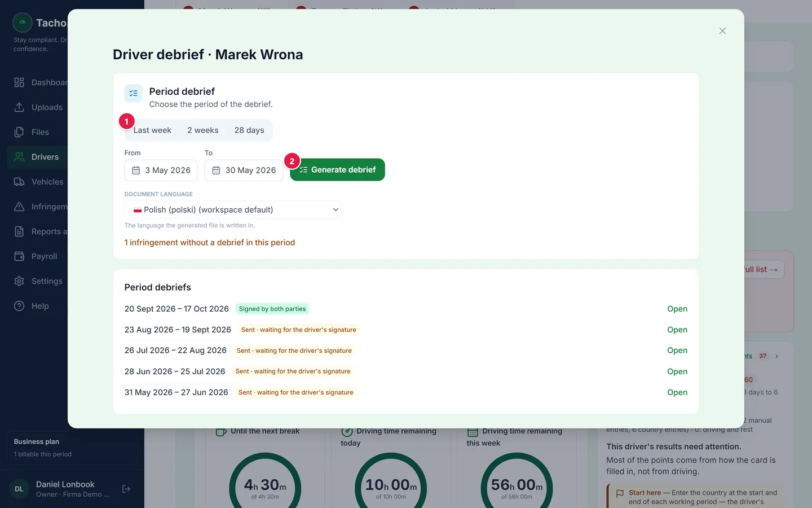The width and height of the screenshot is (812, 508).
Task: Open the 26 Jul – 22 Aug 2026 debrief
Action: [x=677, y=351]
